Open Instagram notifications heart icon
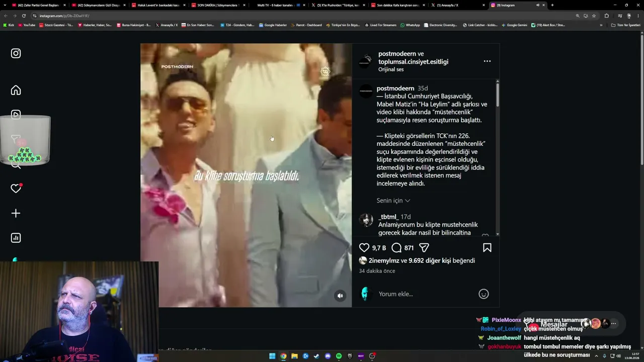This screenshot has height=362, width=644. 16,189
